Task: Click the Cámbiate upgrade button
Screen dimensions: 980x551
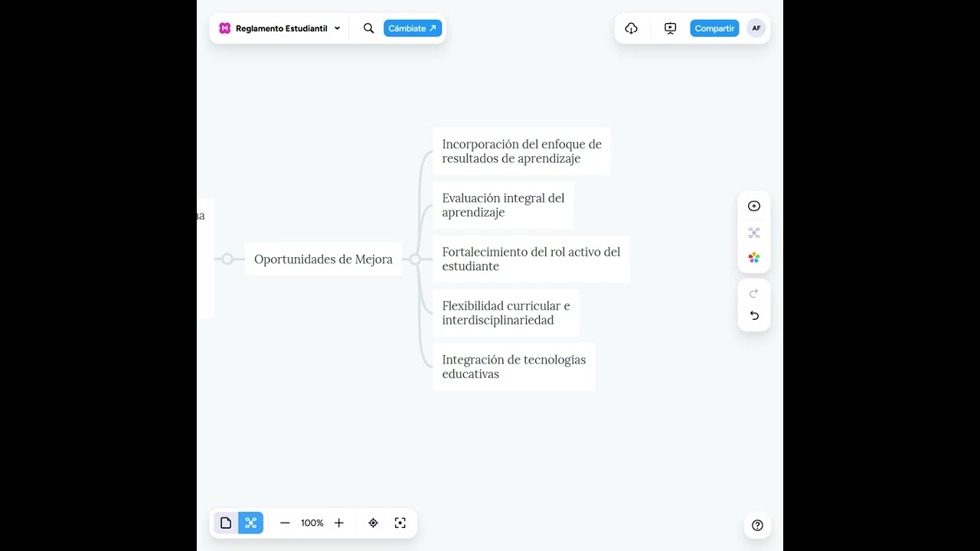Action: pyautogui.click(x=413, y=28)
